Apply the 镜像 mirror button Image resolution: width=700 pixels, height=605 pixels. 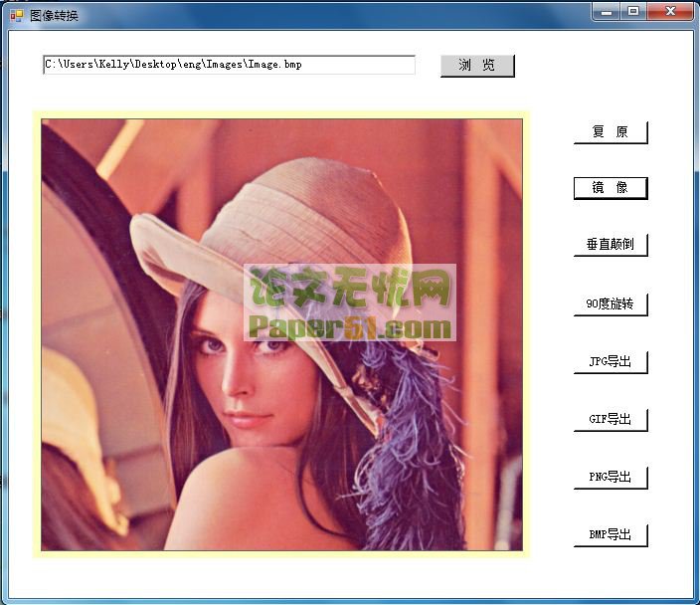(x=611, y=188)
